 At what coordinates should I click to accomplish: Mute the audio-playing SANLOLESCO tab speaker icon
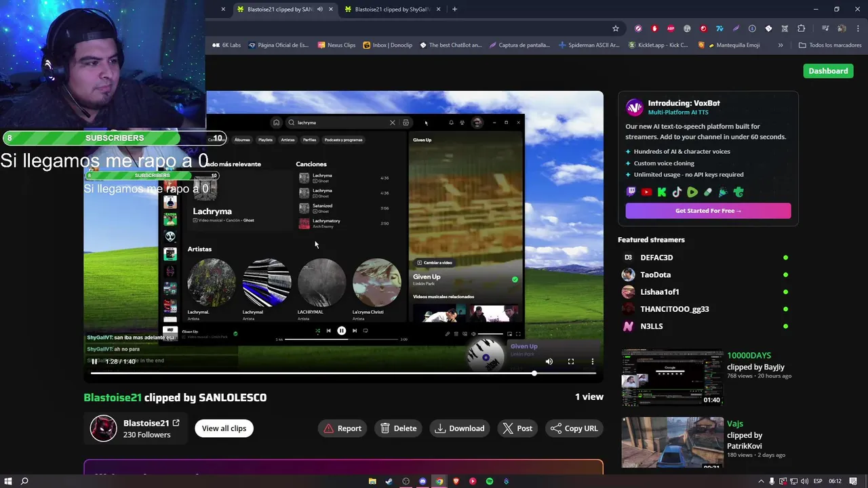[319, 9]
